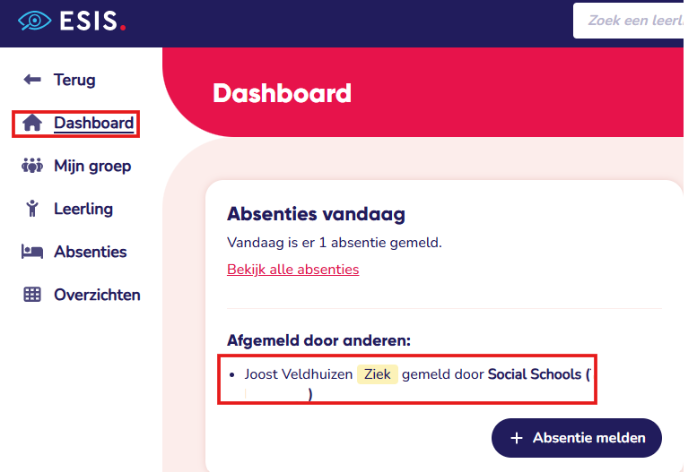Click the plus icon on Absentie melden

click(516, 438)
